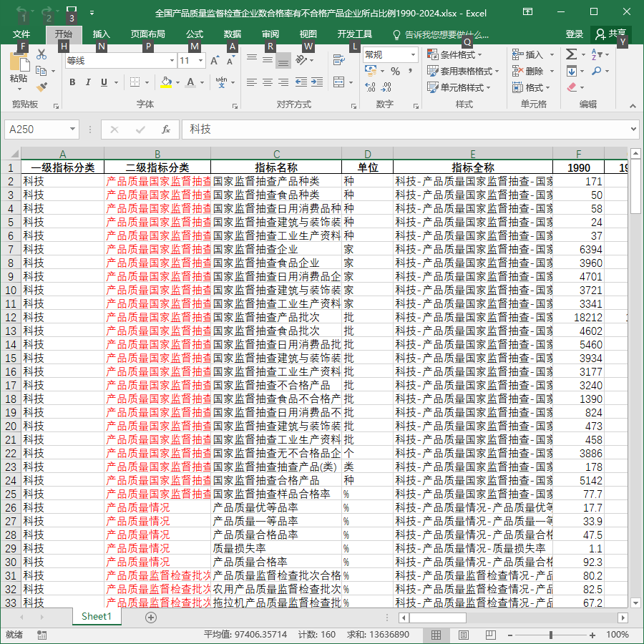The width and height of the screenshot is (644, 644).
Task: Toggle Bold formatting
Action: (72, 82)
